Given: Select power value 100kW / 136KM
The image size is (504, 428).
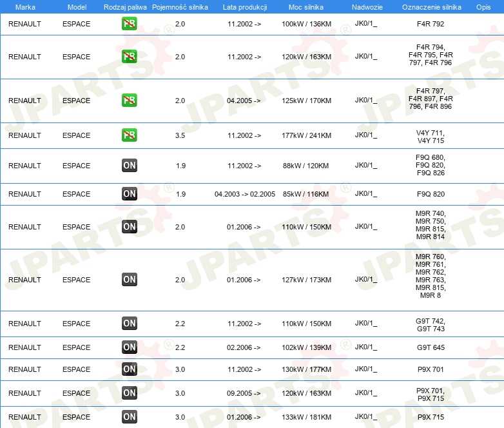Looking at the screenshot, I should (306, 24).
